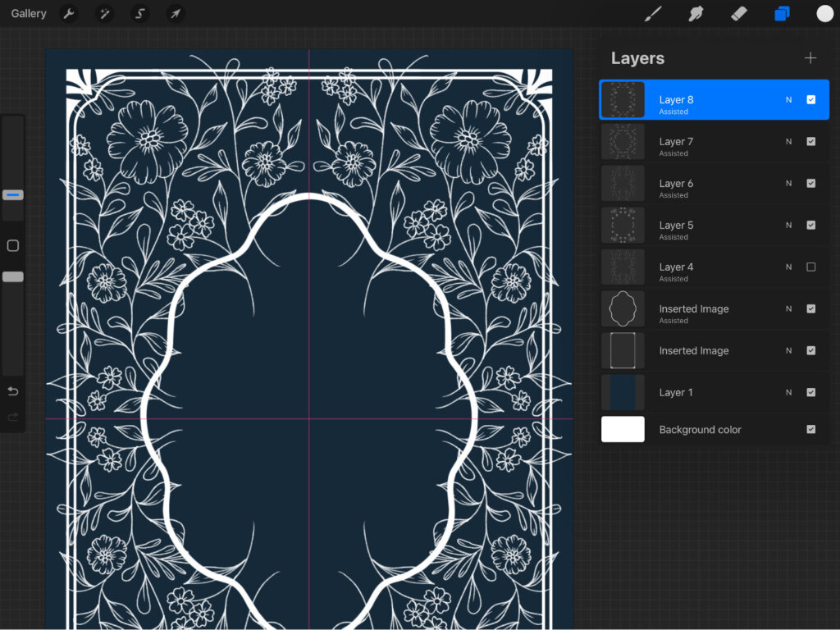Tap the Background color thumbnail

coord(623,429)
